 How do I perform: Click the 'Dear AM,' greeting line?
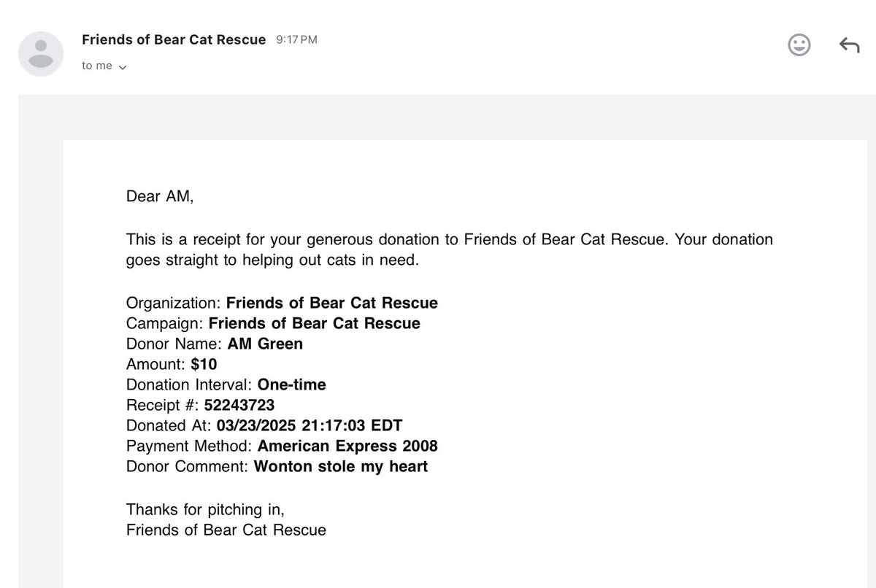160,196
